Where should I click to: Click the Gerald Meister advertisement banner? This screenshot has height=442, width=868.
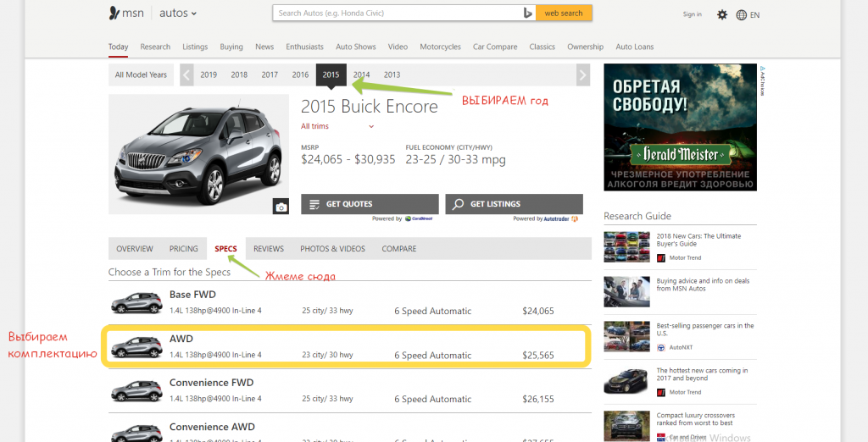click(680, 127)
